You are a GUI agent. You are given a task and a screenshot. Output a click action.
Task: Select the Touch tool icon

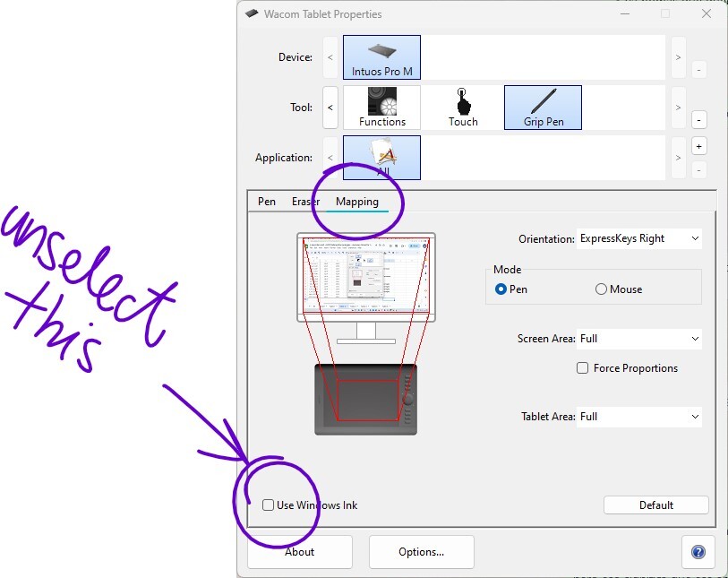coord(462,108)
